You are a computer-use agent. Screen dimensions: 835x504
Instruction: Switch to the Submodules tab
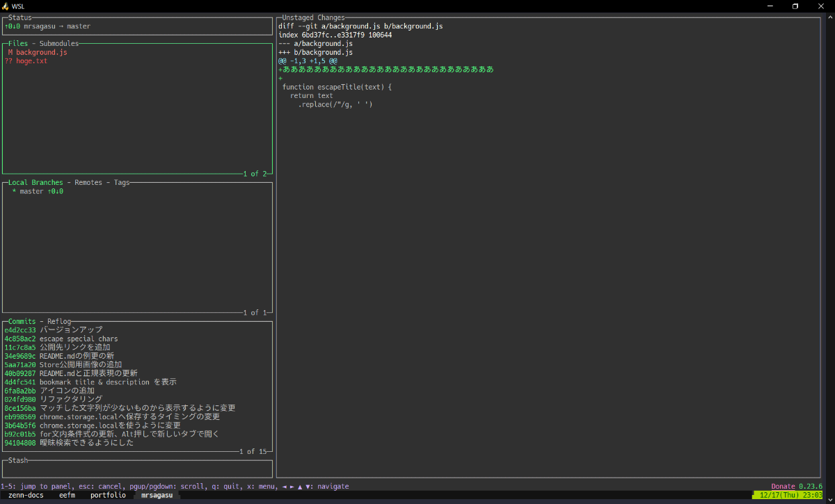[59, 43]
